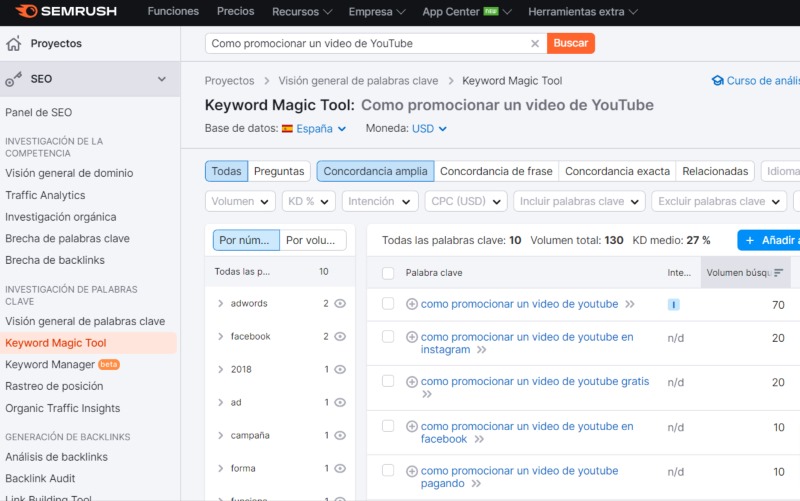Select the Concordancia exacta tab
The image size is (800, 501).
click(617, 171)
